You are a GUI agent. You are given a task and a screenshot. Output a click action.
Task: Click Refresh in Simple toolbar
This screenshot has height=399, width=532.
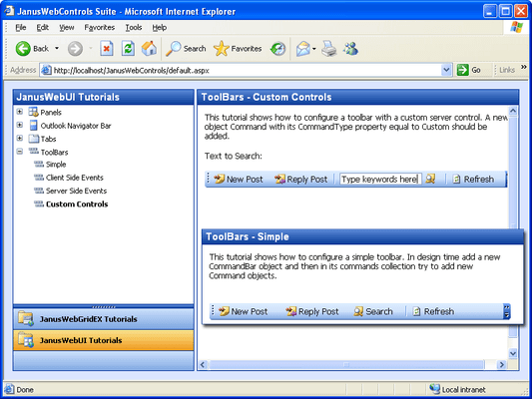[x=433, y=311]
